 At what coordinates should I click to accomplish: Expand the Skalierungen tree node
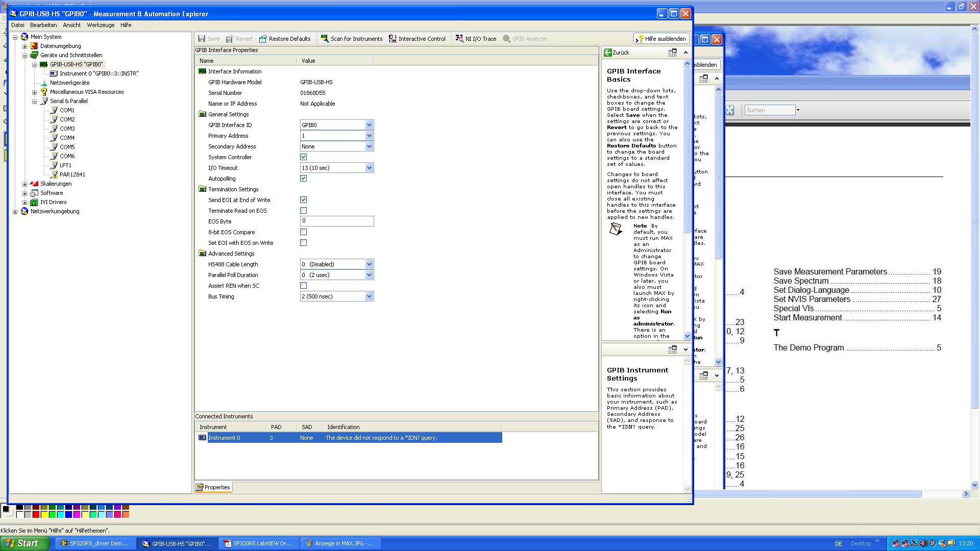coord(25,184)
